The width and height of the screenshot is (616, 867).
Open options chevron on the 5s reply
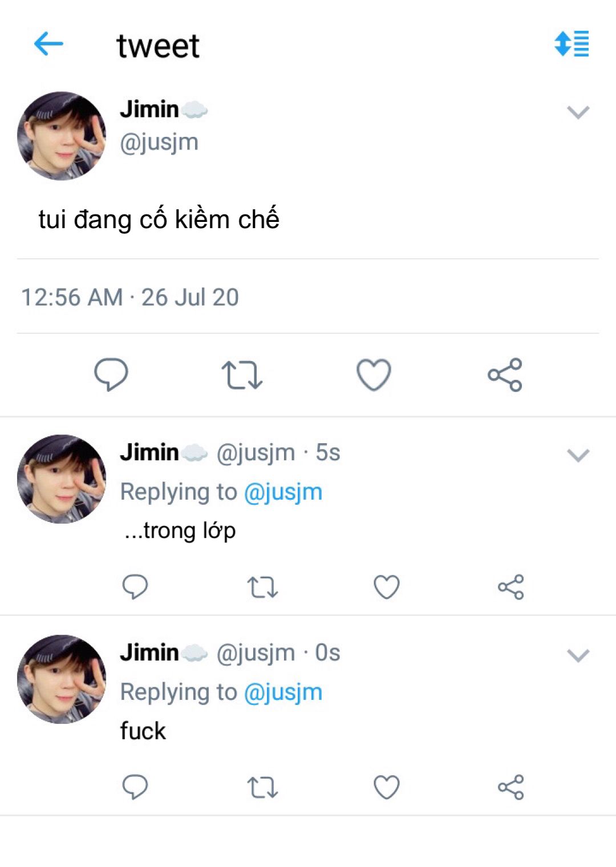tap(578, 455)
